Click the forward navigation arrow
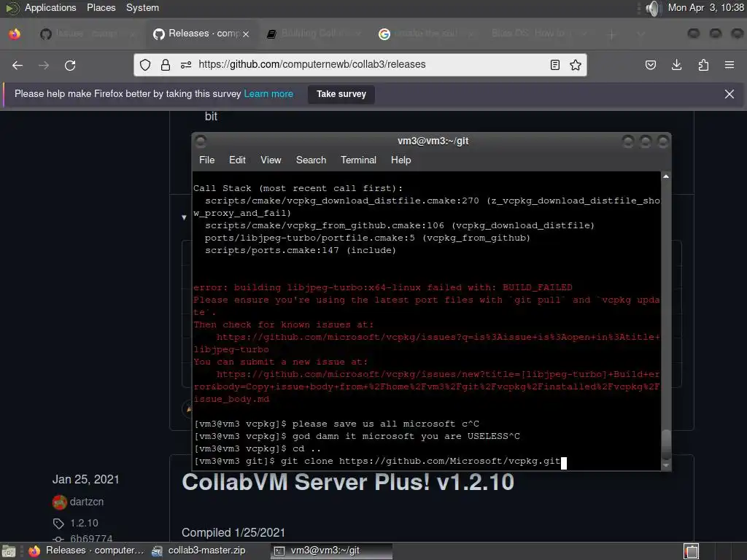The height and width of the screenshot is (560, 747). pyautogui.click(x=44, y=65)
